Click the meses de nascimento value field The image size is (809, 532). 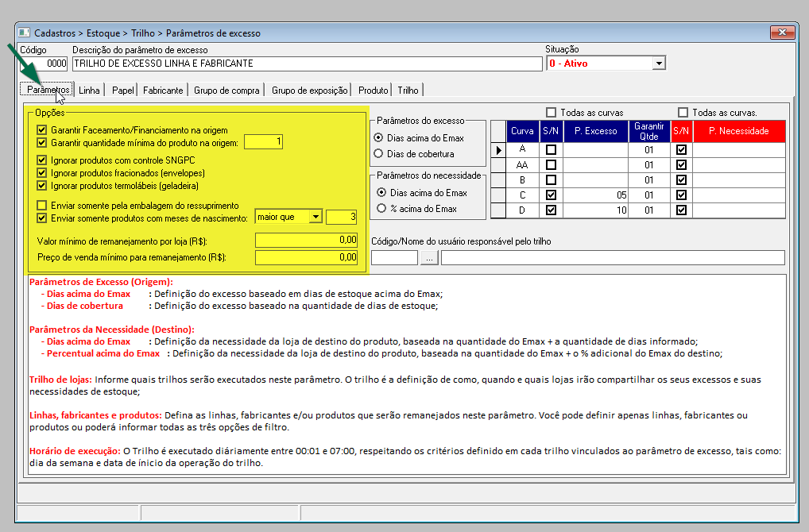(x=341, y=217)
